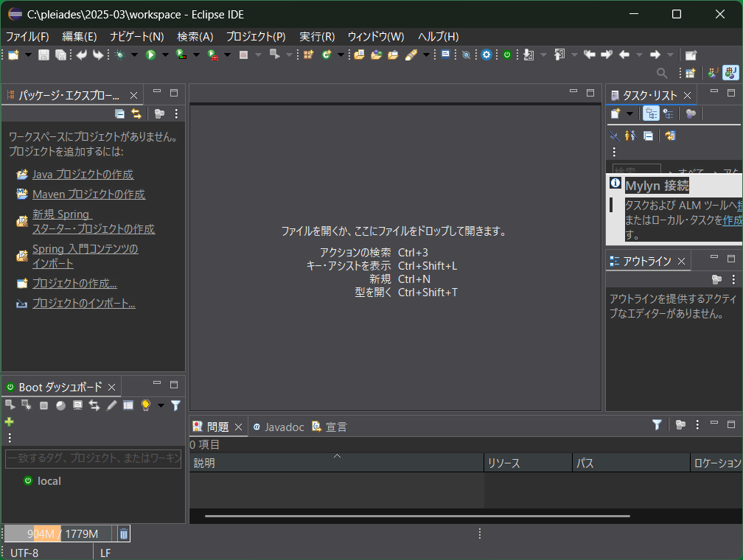Open the 実行 menu
743x560 pixels.
[318, 36]
